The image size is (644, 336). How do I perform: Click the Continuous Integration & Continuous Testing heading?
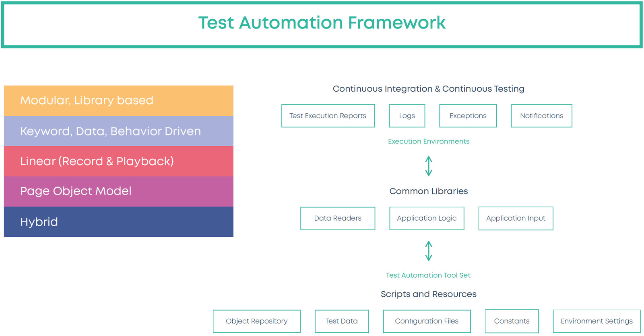pyautogui.click(x=428, y=89)
